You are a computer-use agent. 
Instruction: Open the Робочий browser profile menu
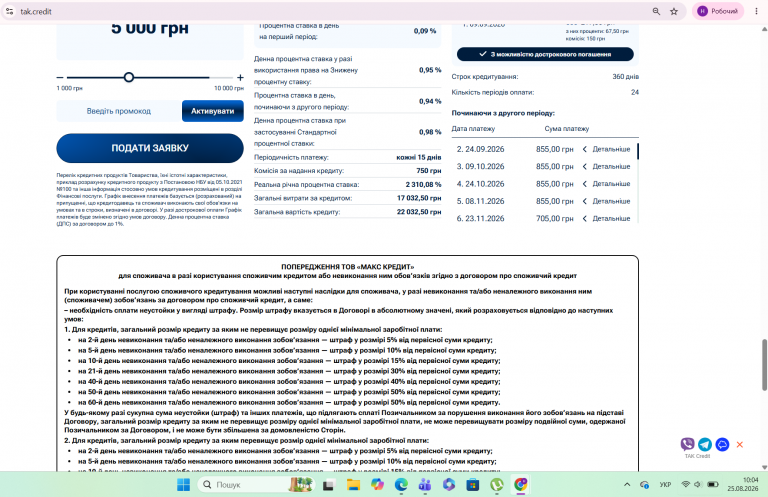pos(718,11)
